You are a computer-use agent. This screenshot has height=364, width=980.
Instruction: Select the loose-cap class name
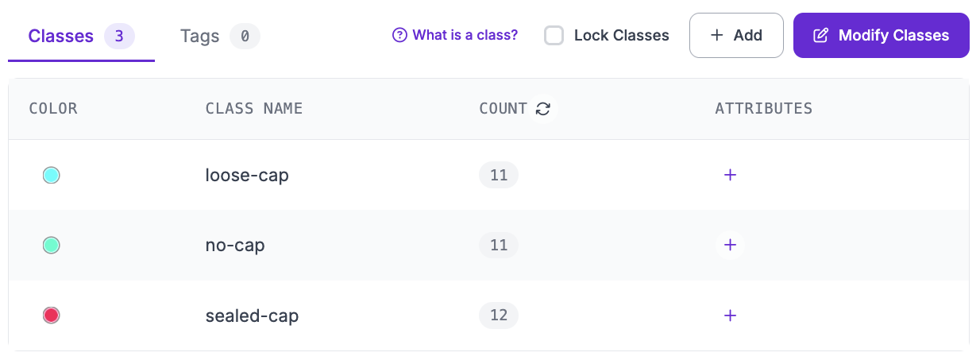(247, 175)
